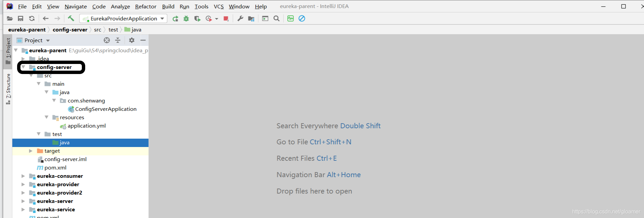Expand the target folder arrow
Screen dimensions: 644x218
(x=31, y=151)
